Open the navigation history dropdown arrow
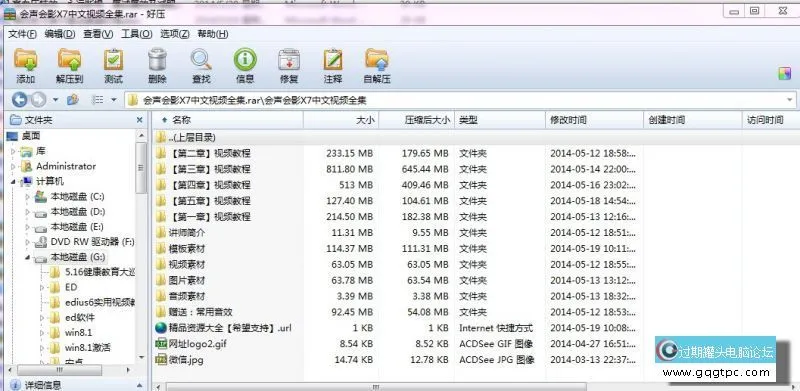 [55, 100]
